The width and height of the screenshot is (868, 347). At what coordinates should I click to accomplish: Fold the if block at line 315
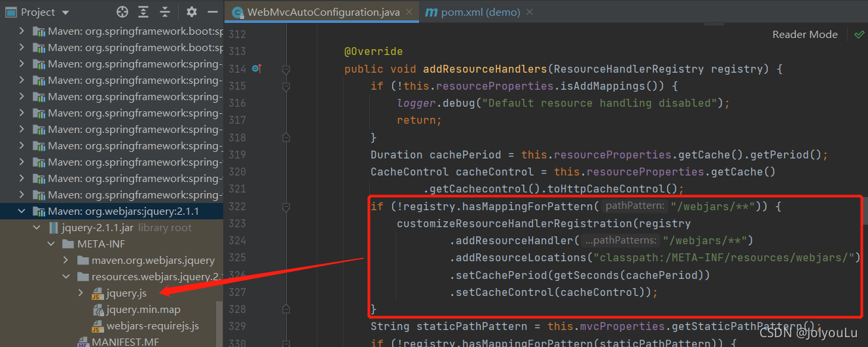(286, 86)
